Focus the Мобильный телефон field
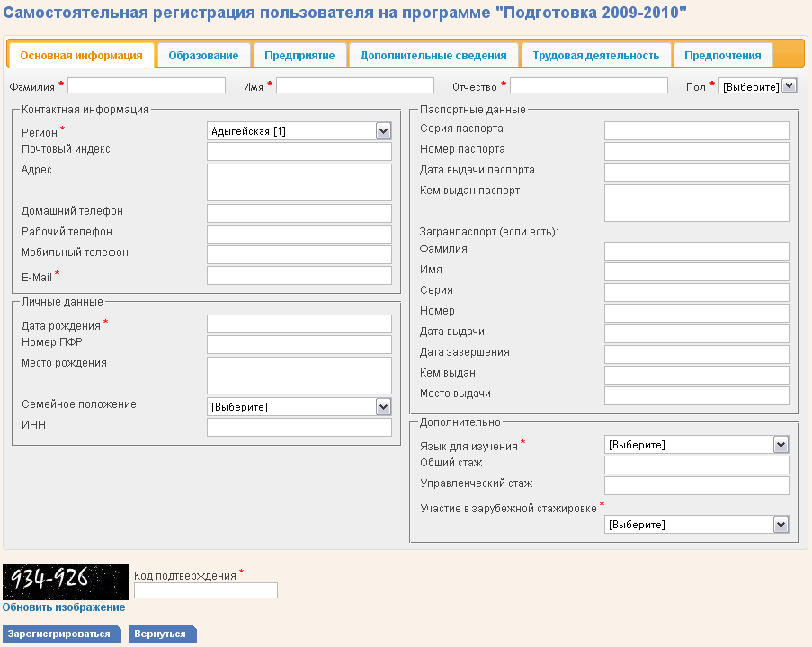 (x=299, y=254)
